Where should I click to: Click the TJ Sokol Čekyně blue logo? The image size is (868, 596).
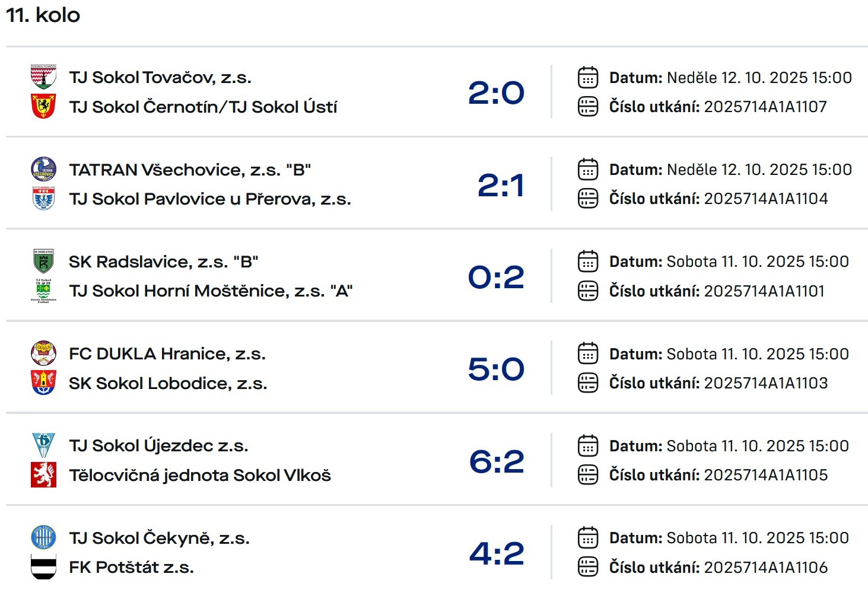click(x=43, y=538)
